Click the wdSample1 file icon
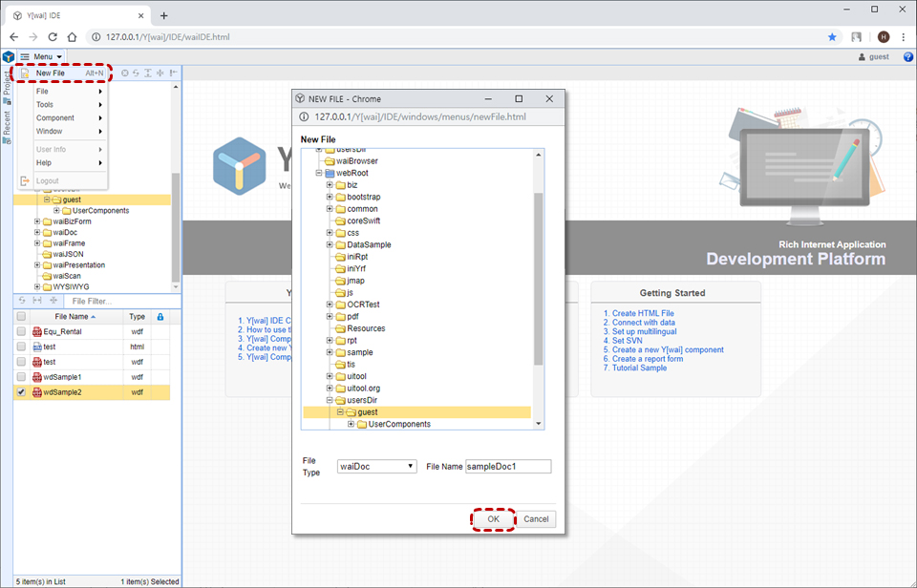 tap(37, 377)
